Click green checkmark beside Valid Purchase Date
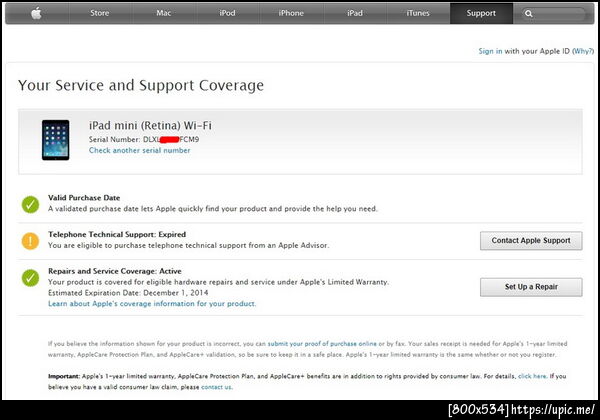 coord(30,204)
